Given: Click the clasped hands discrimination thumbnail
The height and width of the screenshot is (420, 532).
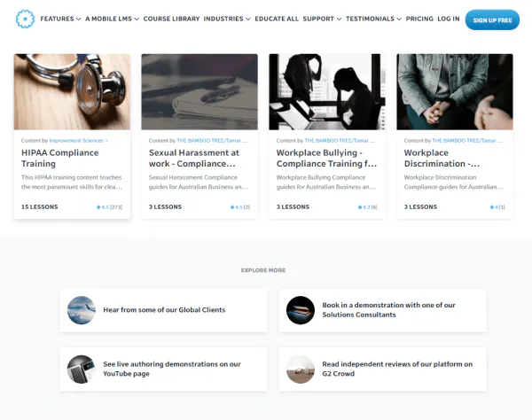Looking at the screenshot, I should click(x=455, y=91).
